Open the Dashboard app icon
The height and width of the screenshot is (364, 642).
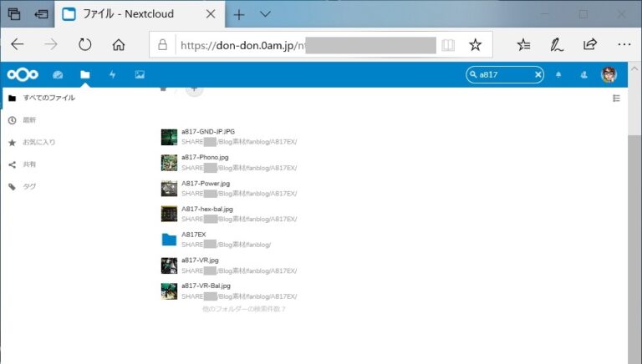click(x=58, y=74)
